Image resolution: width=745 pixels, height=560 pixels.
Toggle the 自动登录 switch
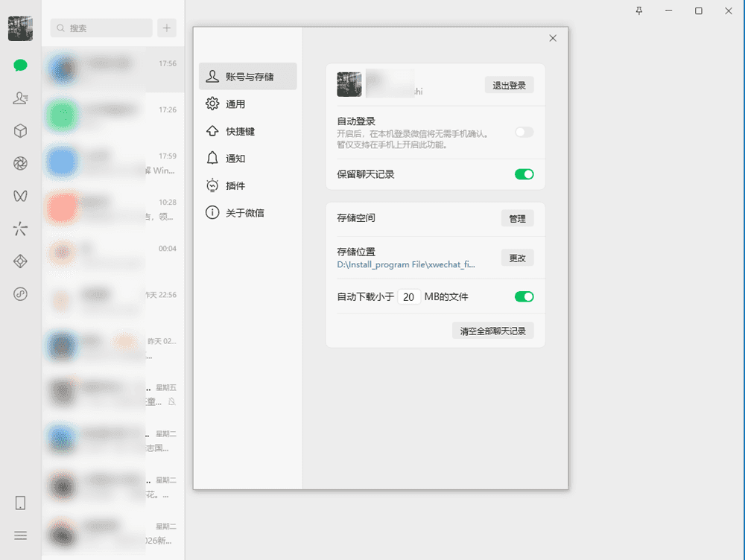click(x=524, y=132)
